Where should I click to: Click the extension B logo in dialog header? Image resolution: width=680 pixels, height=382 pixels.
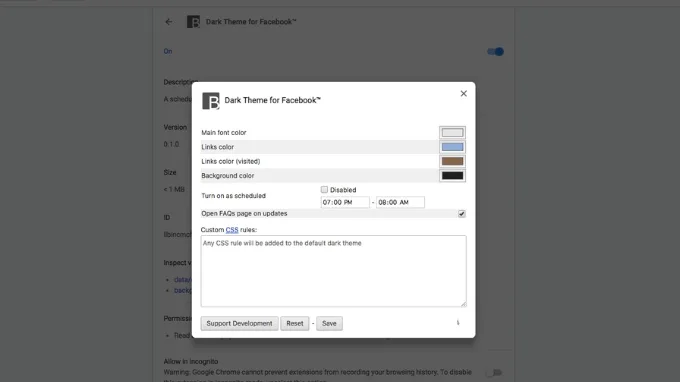[x=211, y=101]
